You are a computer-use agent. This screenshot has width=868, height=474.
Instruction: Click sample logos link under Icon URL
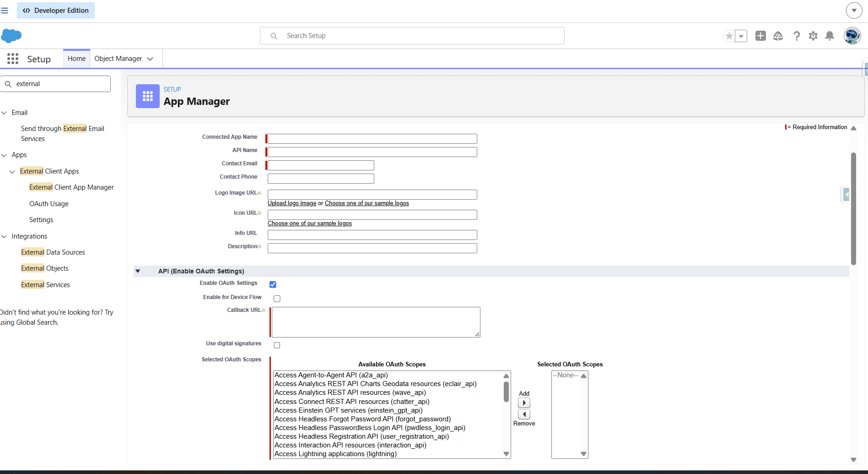(310, 223)
